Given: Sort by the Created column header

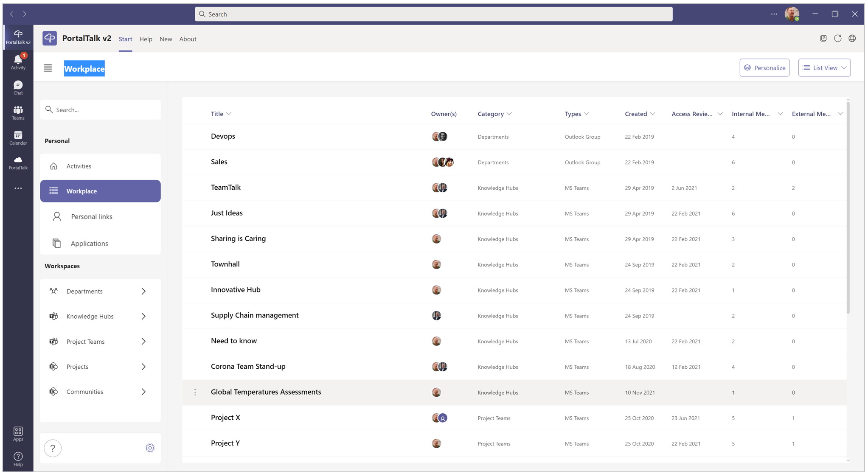Looking at the screenshot, I should (x=640, y=114).
